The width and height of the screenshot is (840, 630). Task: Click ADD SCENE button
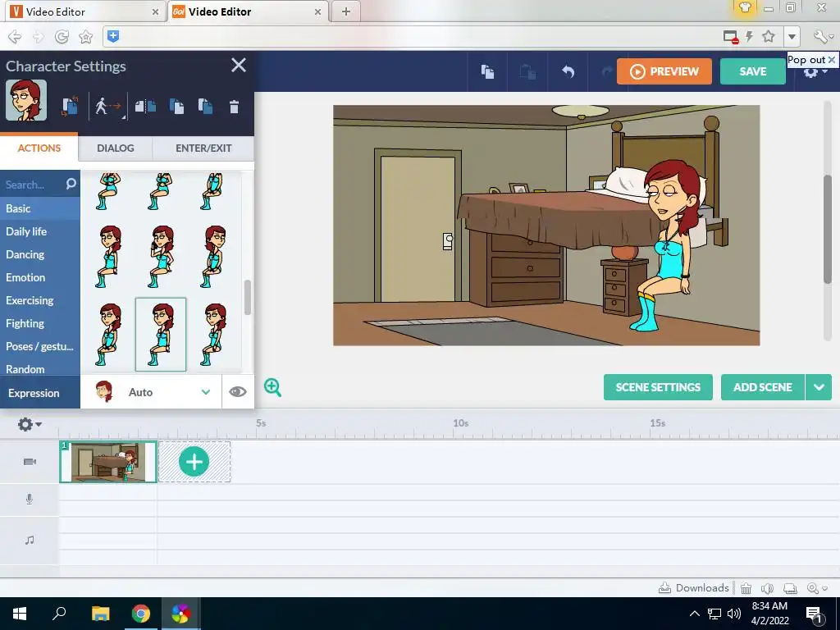(762, 387)
